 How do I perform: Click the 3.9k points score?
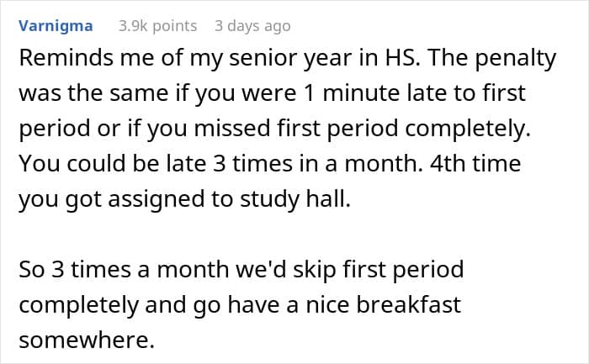(x=158, y=26)
